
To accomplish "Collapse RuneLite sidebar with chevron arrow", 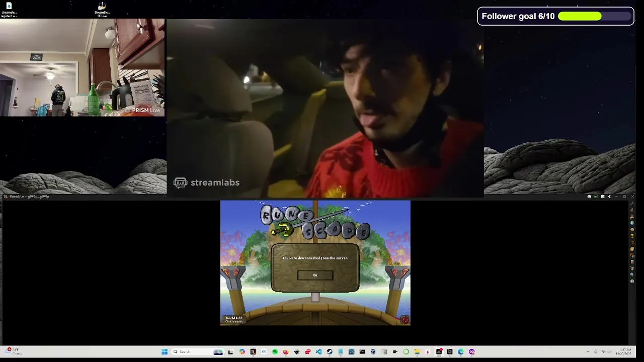I will 609,197.
